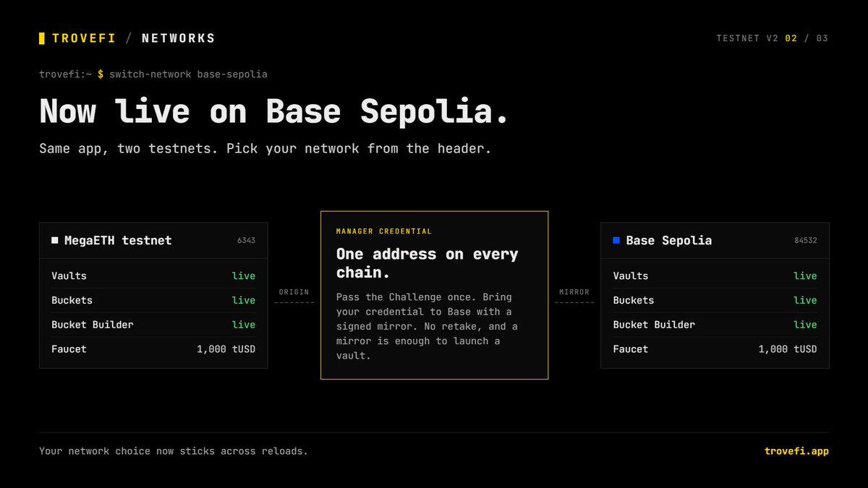Image resolution: width=868 pixels, height=488 pixels.
Task: Click heading One address on every chain.
Action: [x=427, y=263]
